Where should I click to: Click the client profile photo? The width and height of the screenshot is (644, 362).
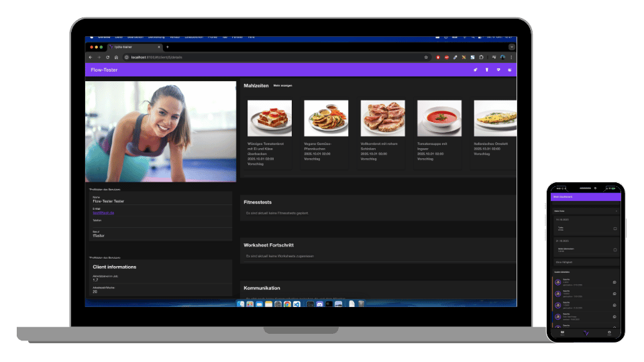tap(160, 131)
